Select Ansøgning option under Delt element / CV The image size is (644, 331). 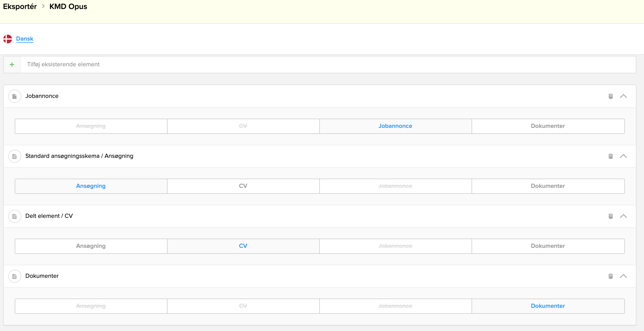pos(91,246)
